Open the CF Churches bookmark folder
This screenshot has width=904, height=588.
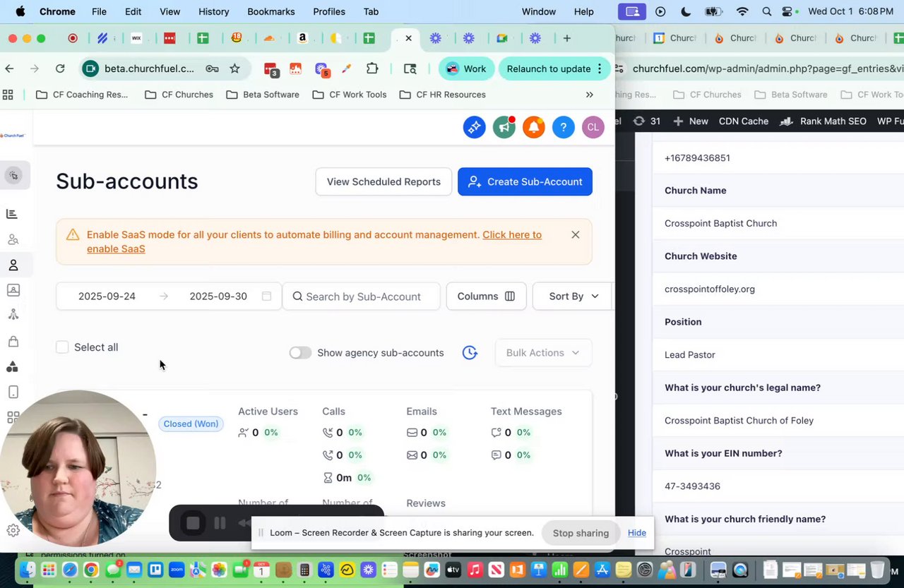tap(179, 95)
